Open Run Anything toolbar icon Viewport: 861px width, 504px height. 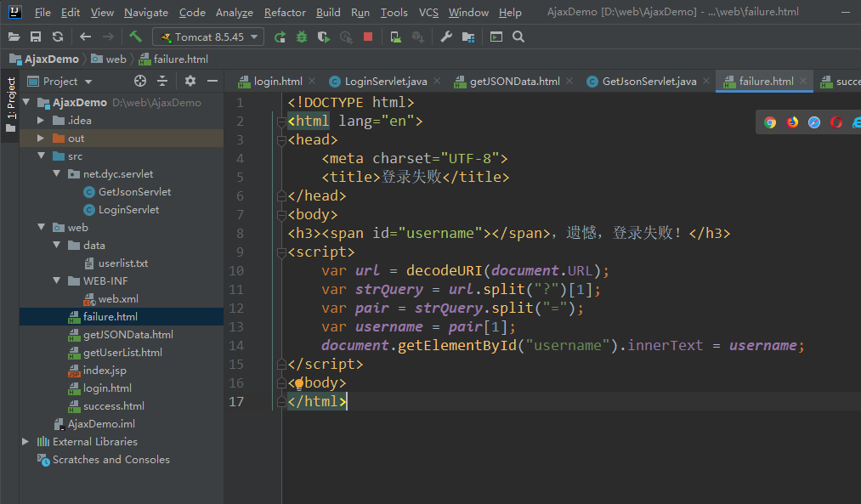click(496, 37)
